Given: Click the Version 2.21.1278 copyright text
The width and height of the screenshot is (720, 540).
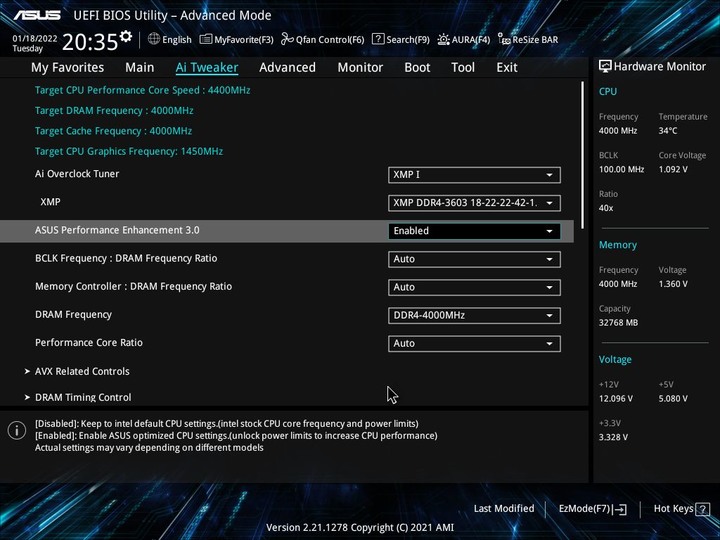Looking at the screenshot, I should (x=360, y=528).
